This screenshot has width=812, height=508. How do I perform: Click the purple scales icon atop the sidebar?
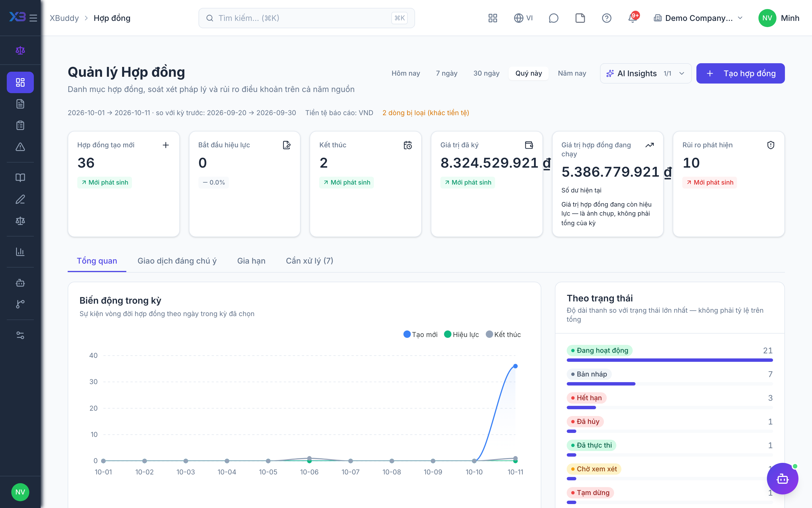20,51
